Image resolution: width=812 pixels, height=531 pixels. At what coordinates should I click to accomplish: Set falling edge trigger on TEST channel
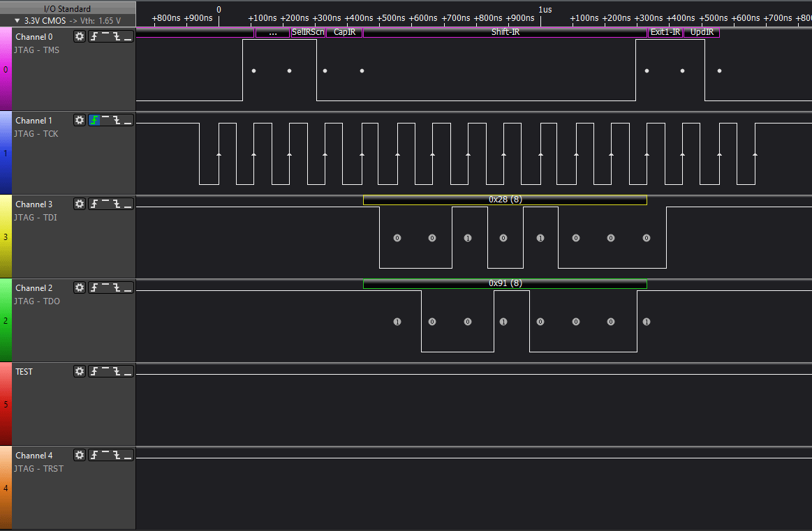click(x=117, y=371)
